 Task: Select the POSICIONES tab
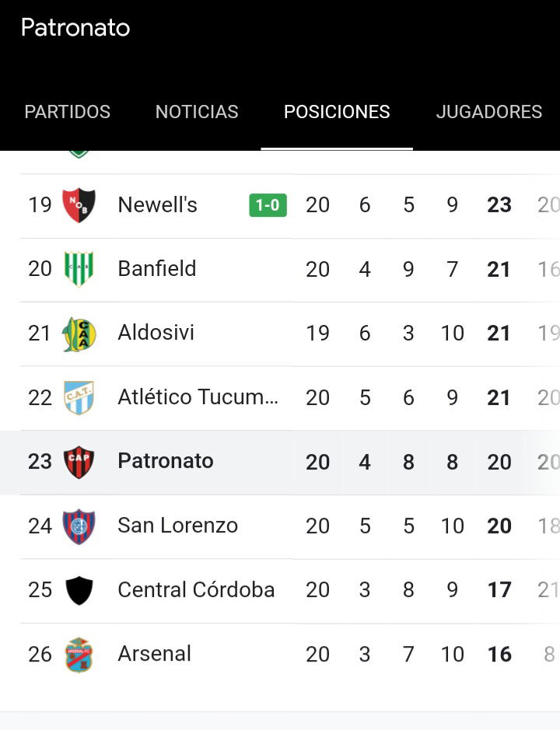click(x=337, y=112)
